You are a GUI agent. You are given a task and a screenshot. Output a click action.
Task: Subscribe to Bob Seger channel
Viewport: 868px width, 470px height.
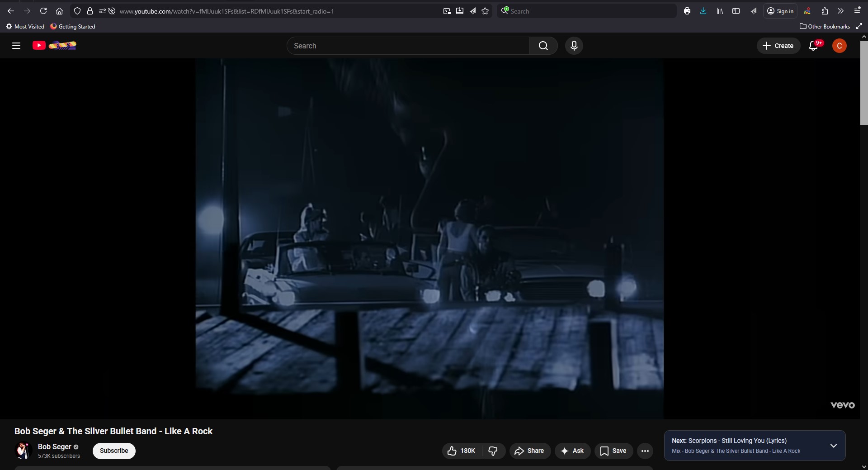click(x=114, y=451)
